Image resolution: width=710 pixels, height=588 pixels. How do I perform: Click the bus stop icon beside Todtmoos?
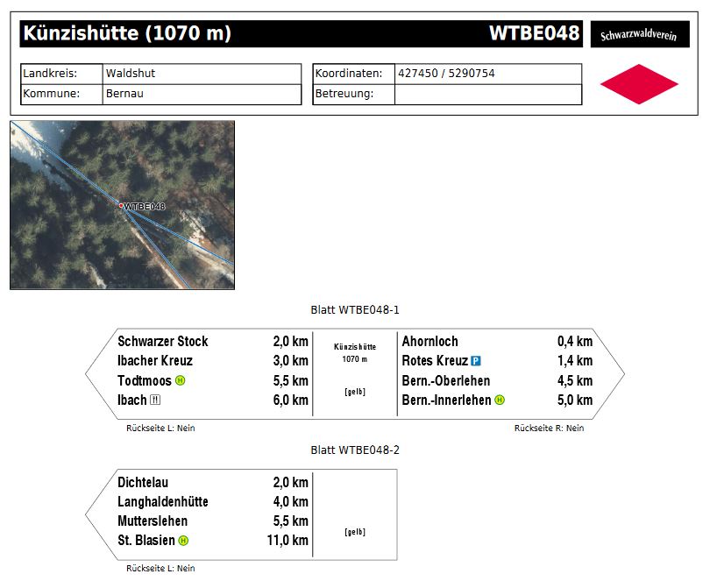(x=181, y=381)
